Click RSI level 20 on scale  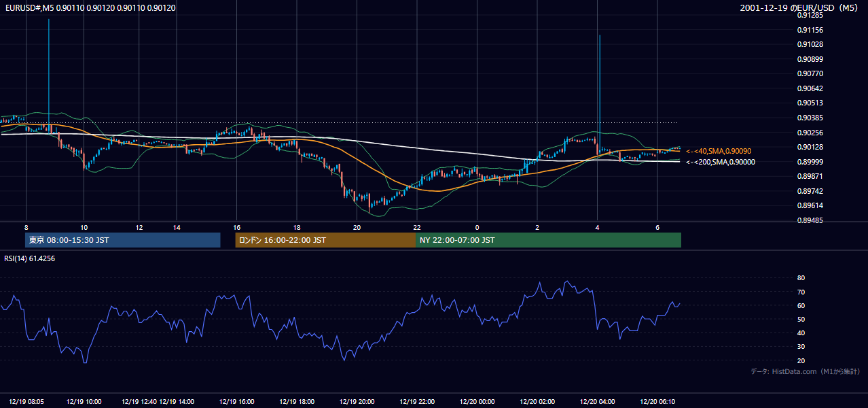801,360
